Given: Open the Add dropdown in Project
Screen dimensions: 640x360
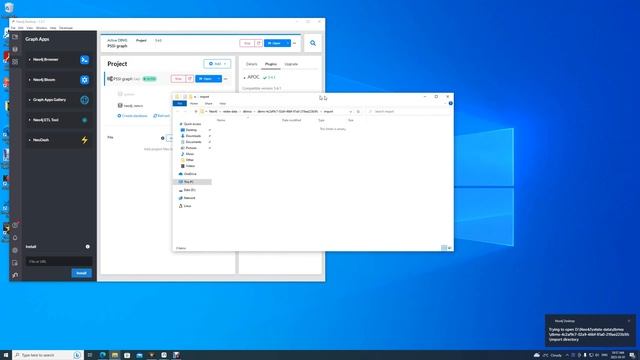Looking at the screenshot, I should click(x=217, y=64).
